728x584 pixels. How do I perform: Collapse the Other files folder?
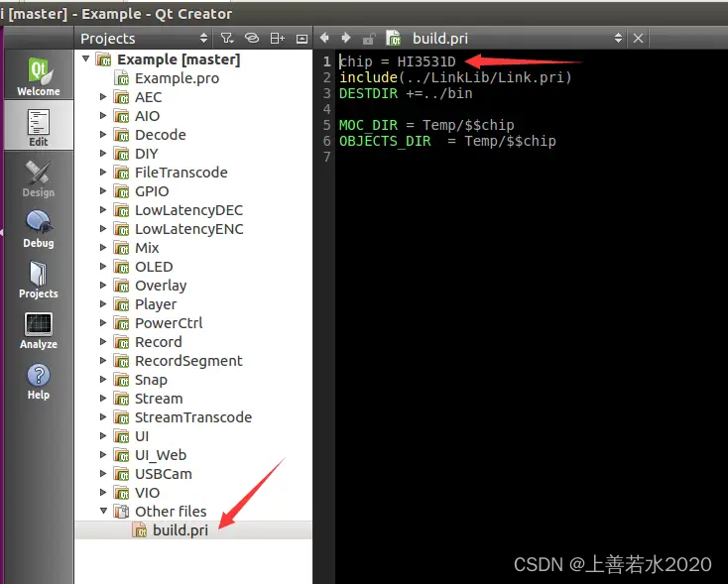[103, 511]
